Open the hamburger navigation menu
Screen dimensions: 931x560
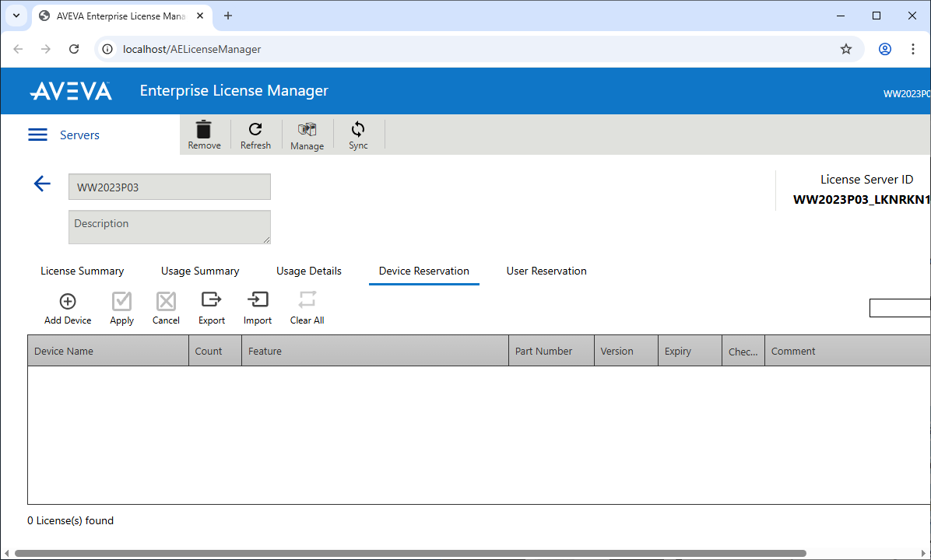coord(37,135)
